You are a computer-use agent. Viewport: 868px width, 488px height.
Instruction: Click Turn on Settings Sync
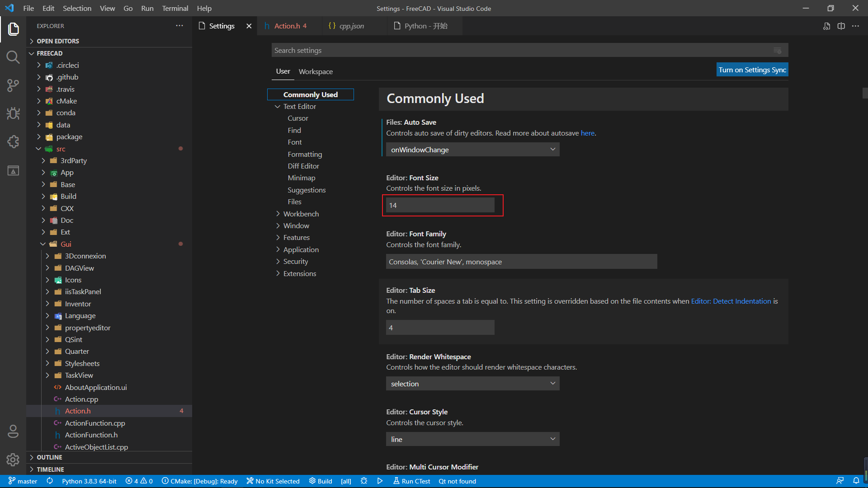pyautogui.click(x=752, y=70)
